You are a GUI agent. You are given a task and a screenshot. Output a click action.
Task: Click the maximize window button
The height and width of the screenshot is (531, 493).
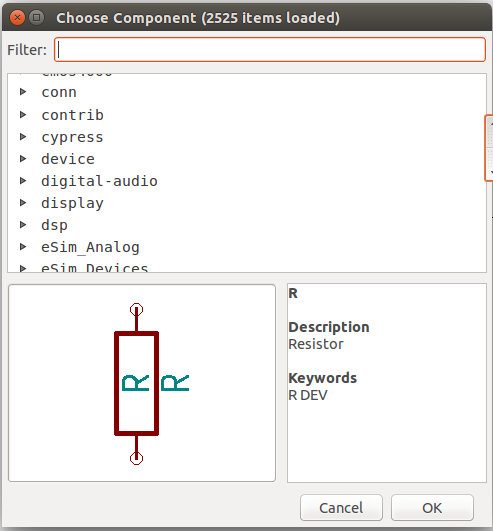pyautogui.click(x=37, y=17)
